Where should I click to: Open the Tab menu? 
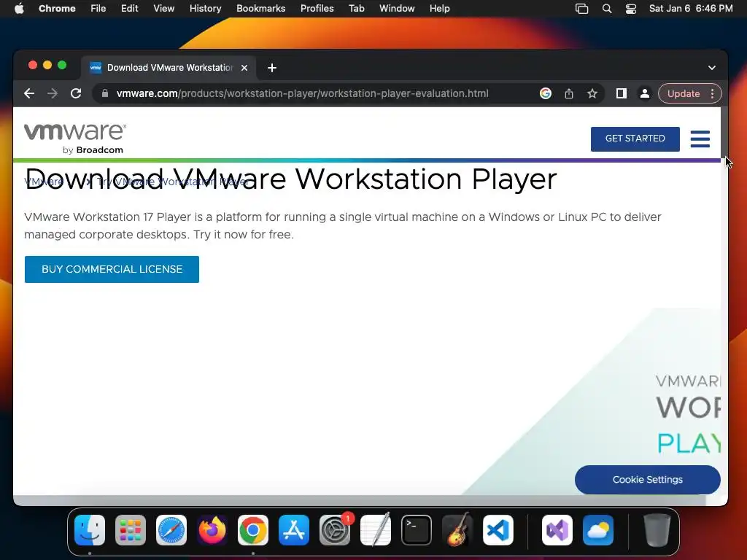(x=356, y=8)
